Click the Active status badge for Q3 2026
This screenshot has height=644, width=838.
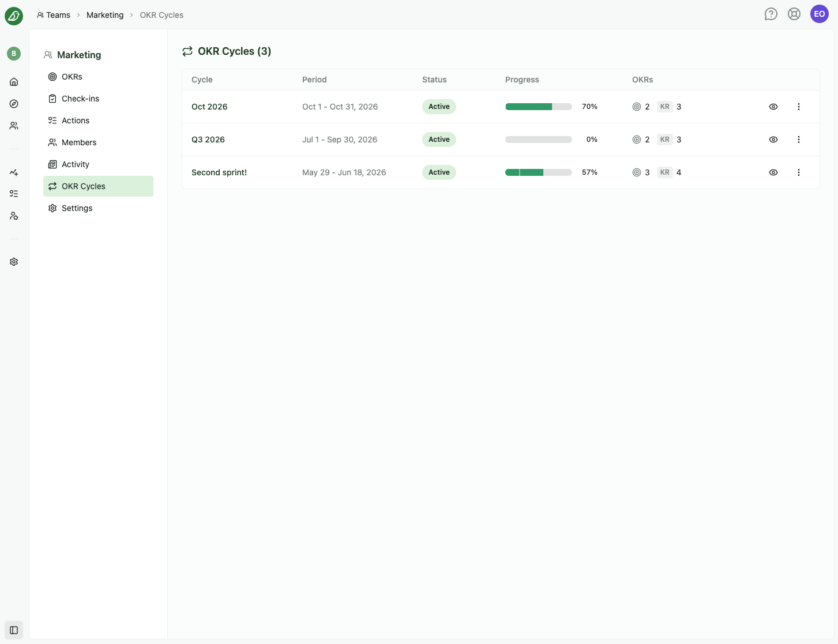coord(439,140)
